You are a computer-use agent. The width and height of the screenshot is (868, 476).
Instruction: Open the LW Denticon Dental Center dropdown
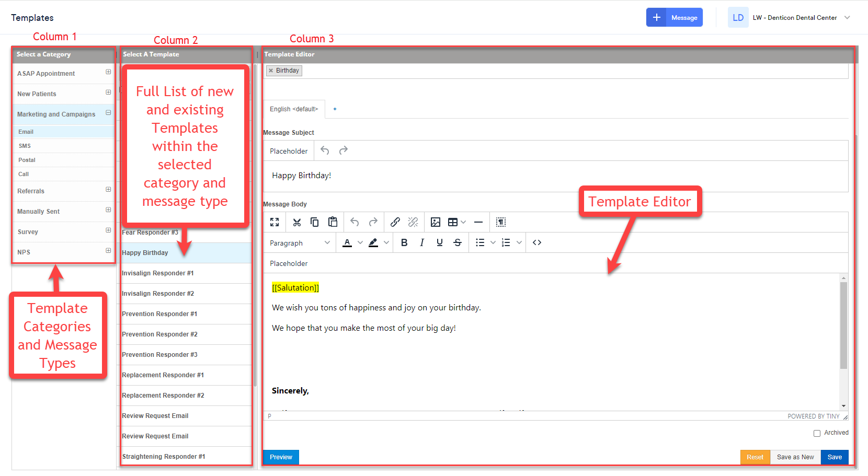coord(847,17)
